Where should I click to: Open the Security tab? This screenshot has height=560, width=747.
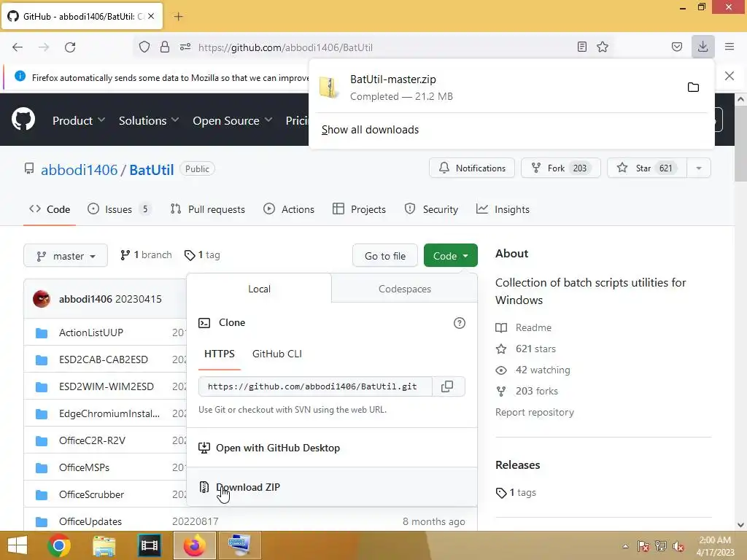pyautogui.click(x=431, y=209)
